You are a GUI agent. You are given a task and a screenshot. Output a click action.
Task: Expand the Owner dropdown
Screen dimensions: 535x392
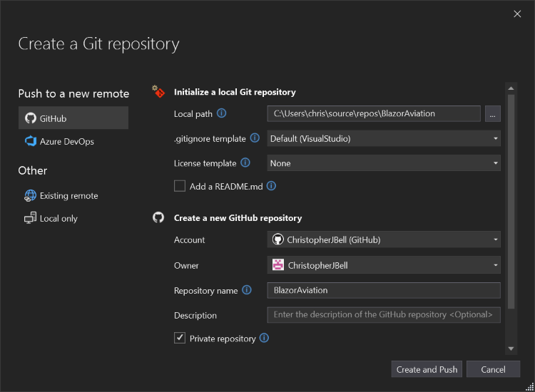pyautogui.click(x=384, y=265)
